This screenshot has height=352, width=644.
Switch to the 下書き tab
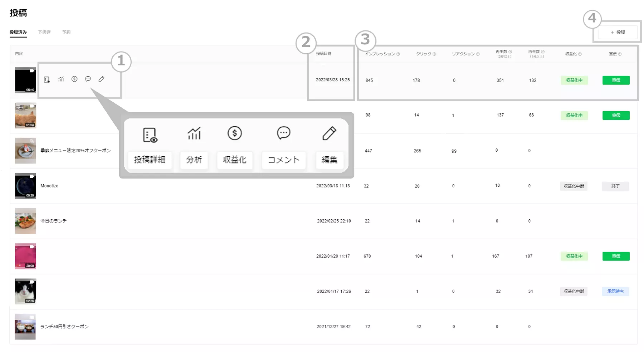(x=44, y=32)
